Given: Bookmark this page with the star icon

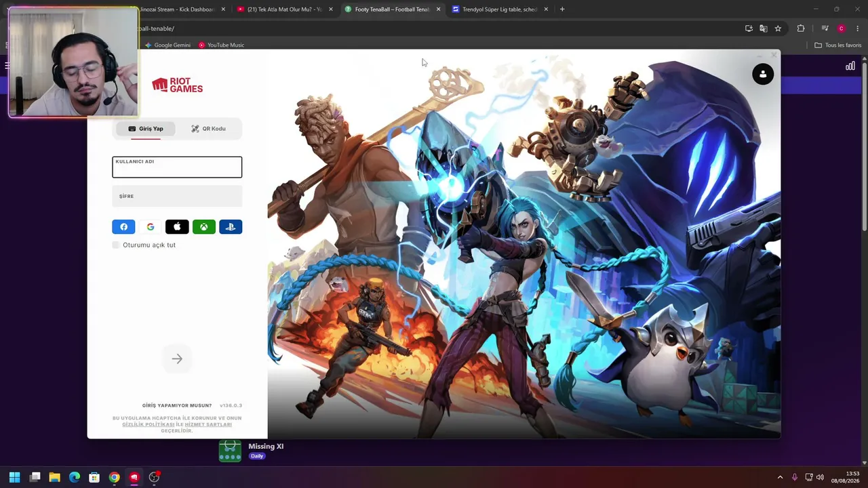Looking at the screenshot, I should [778, 28].
